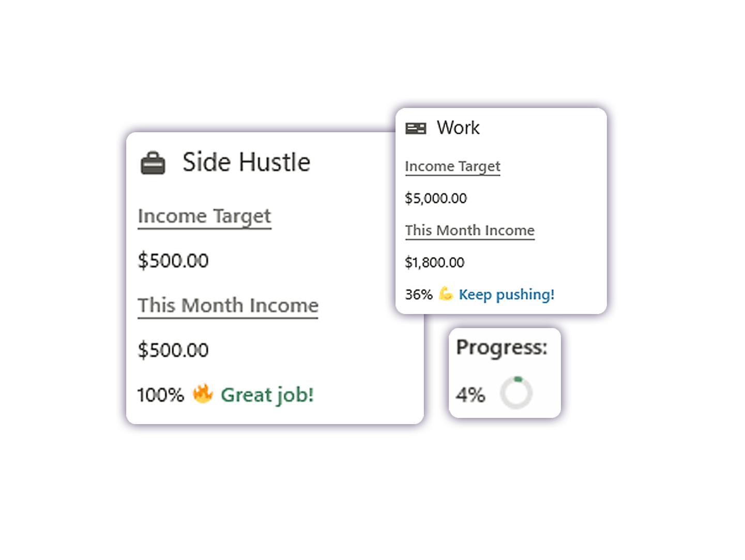The width and height of the screenshot is (745, 560).
Task: Click the blue Keep pushing! text
Action: (x=506, y=294)
